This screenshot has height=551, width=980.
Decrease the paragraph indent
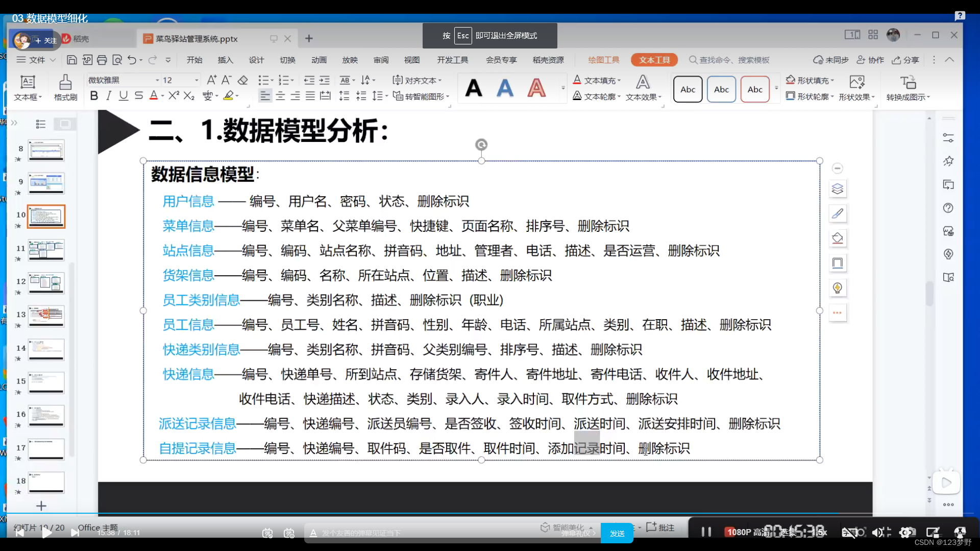click(309, 80)
